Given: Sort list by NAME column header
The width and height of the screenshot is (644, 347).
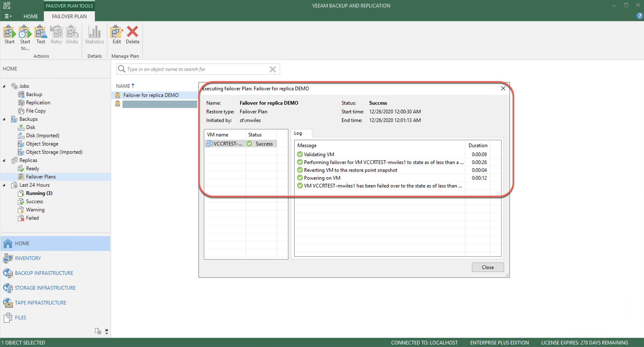Looking at the screenshot, I should (123, 86).
